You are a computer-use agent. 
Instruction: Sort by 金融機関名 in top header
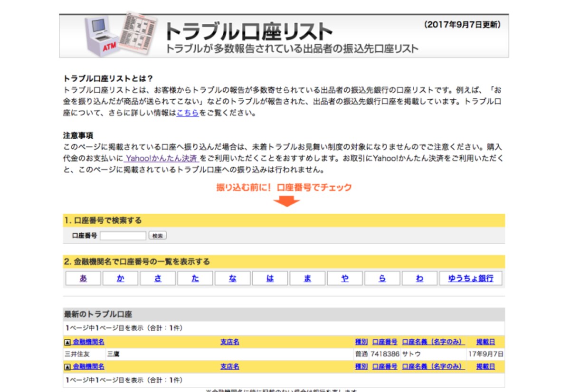(89, 342)
